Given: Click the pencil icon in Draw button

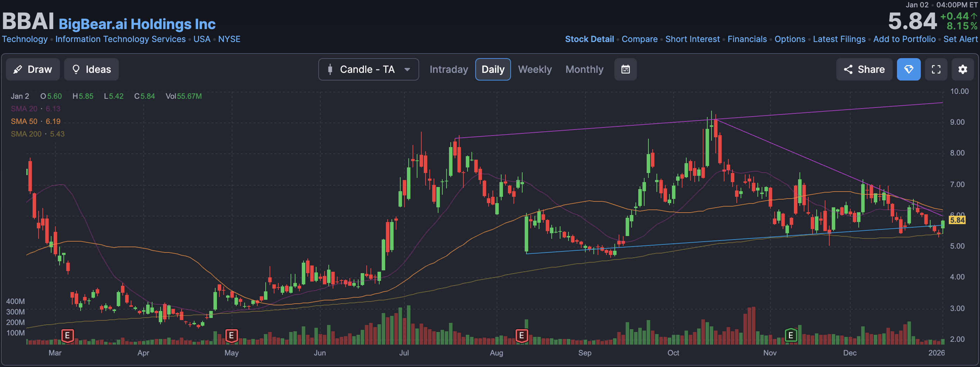Looking at the screenshot, I should tap(18, 70).
